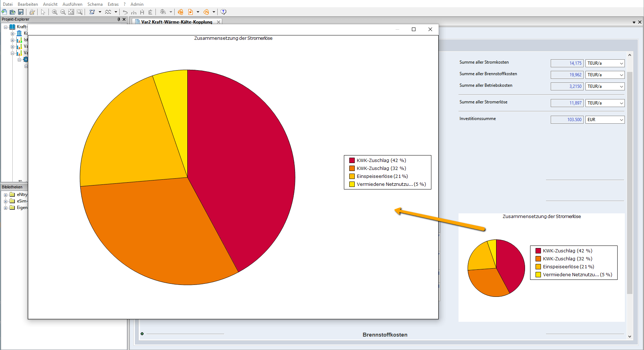Select the Var2 Kraft-Wärme-Kälte-Kopplung tab

176,22
